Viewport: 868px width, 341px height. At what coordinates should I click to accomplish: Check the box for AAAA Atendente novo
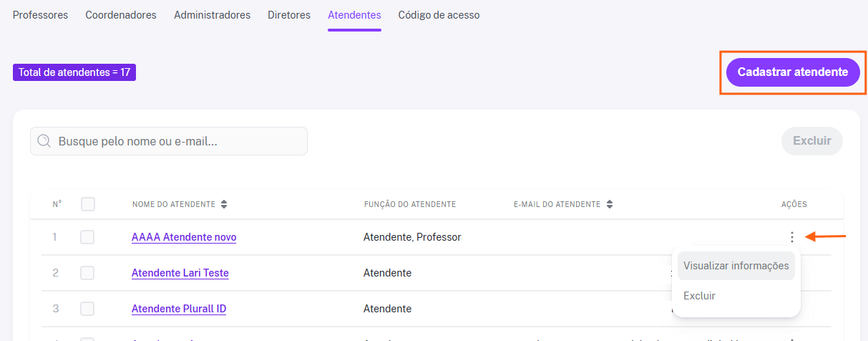(87, 237)
